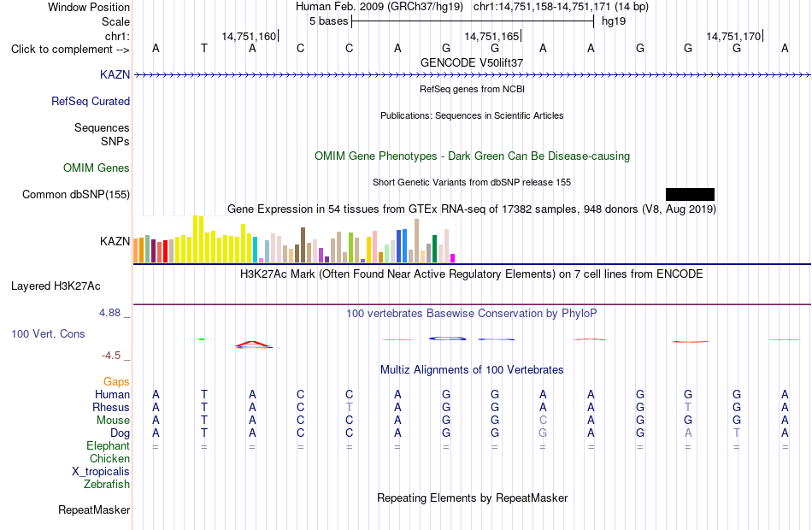Click the 'Click to complement -->' label
The width and height of the screenshot is (812, 530).
[70, 50]
